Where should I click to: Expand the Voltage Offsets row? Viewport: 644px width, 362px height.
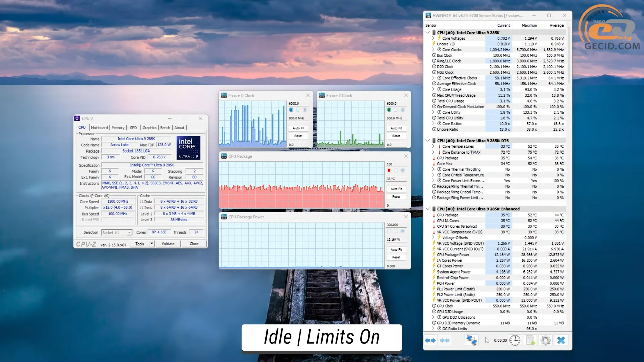pos(433,238)
